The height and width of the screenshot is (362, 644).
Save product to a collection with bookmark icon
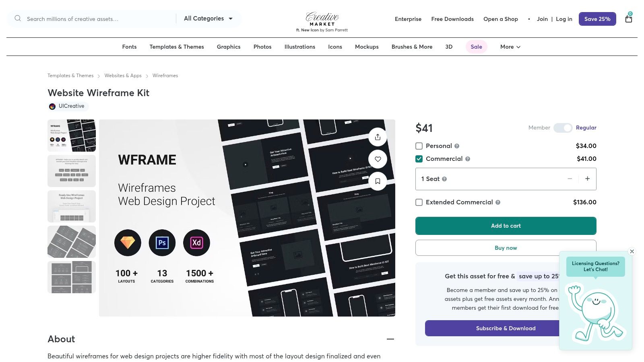pos(378,181)
